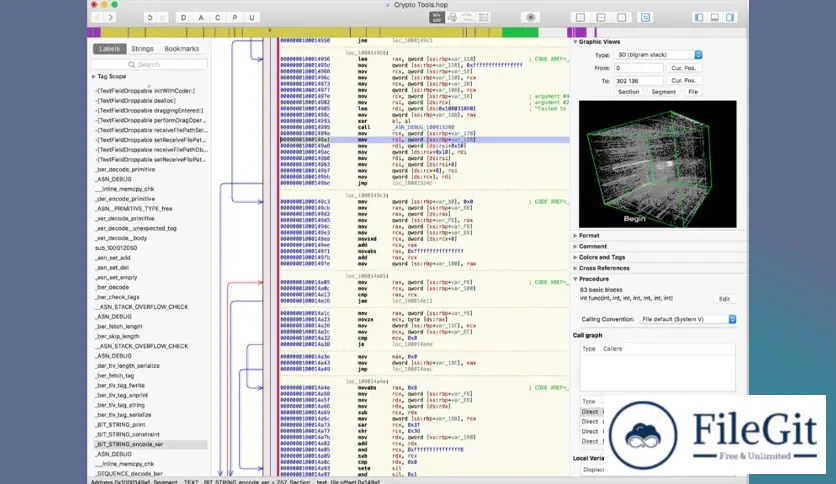Mark selection as data with D button
Image resolution: width=836 pixels, height=484 pixels.
[183, 18]
